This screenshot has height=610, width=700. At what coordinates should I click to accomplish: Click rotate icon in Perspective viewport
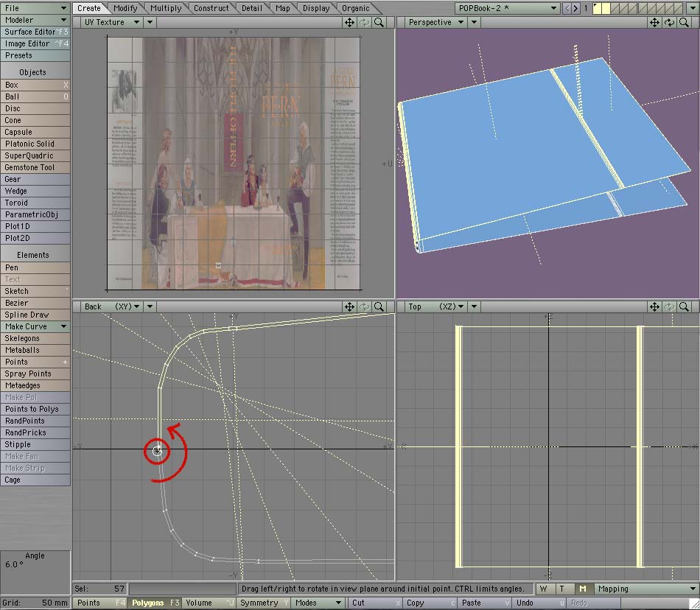click(x=669, y=22)
